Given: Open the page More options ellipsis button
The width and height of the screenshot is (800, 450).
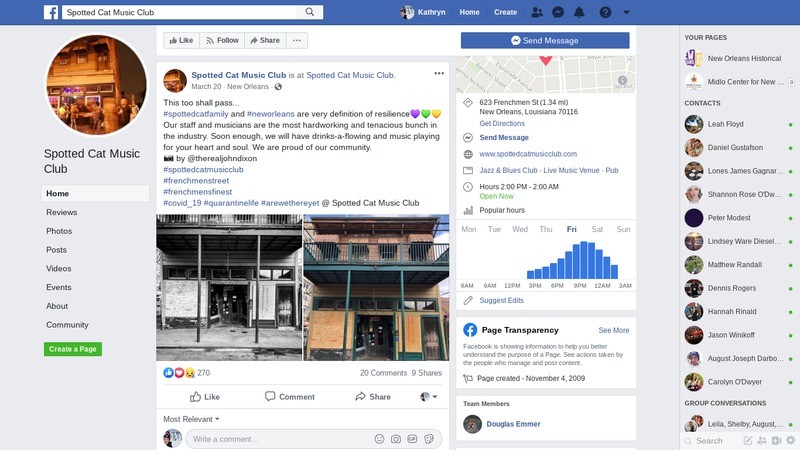Looking at the screenshot, I should (x=297, y=40).
